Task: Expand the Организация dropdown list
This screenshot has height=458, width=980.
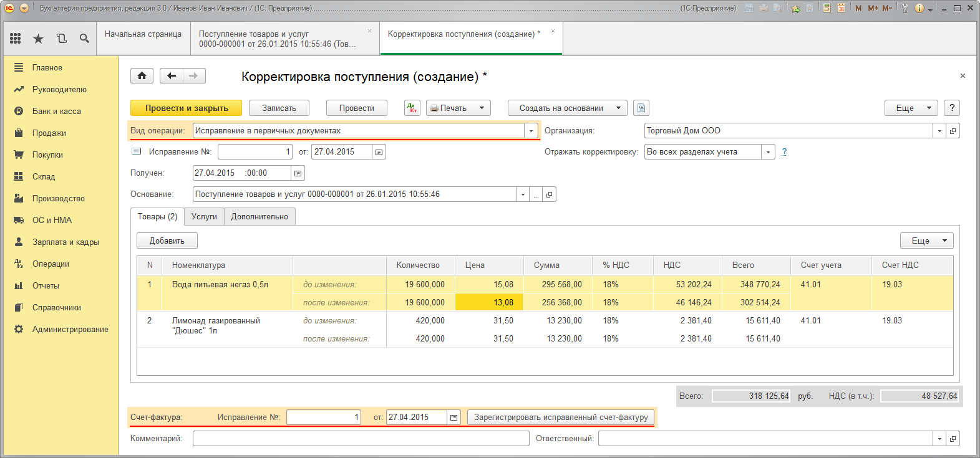Action: click(939, 131)
